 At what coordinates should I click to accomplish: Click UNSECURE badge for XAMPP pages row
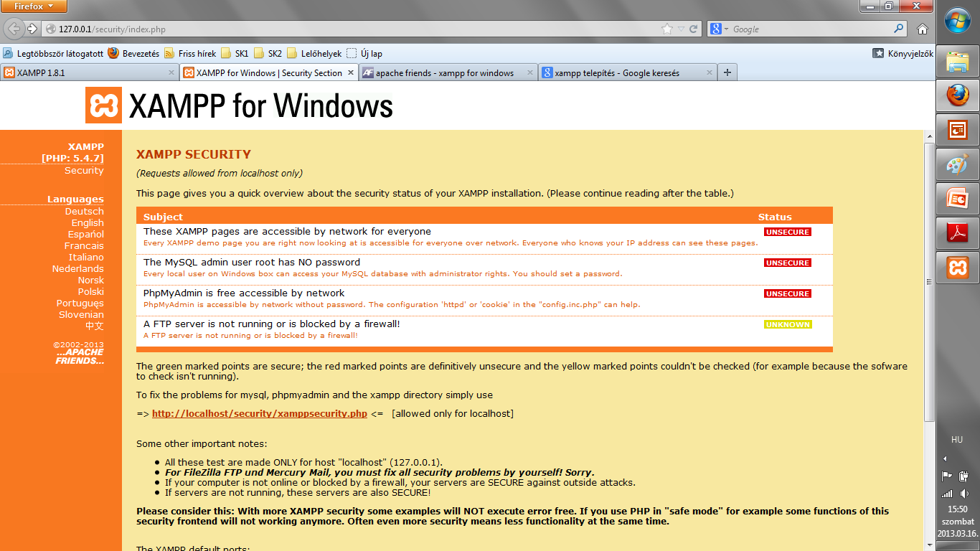[x=788, y=232]
